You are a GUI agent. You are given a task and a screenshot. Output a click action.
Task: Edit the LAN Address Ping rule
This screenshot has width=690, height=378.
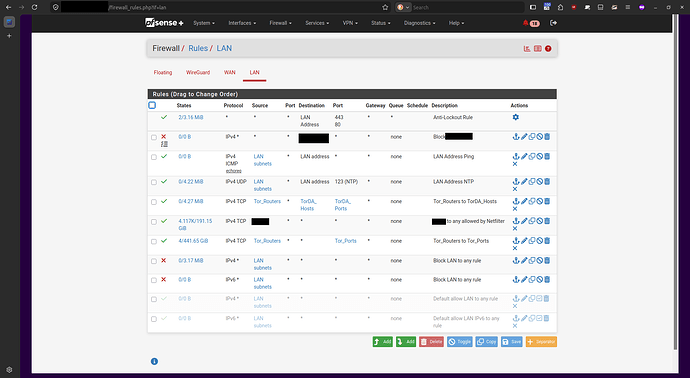(x=524, y=156)
